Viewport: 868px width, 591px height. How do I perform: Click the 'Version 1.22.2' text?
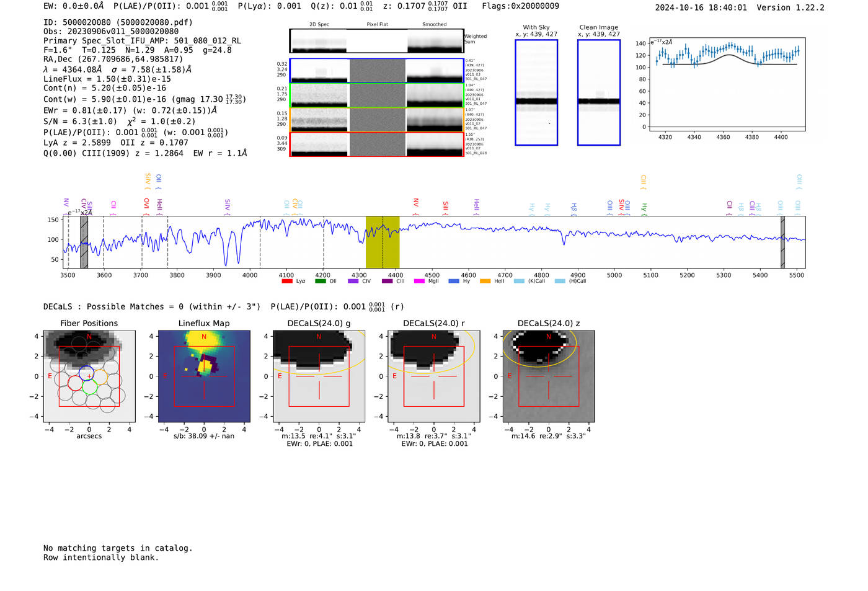790,7
